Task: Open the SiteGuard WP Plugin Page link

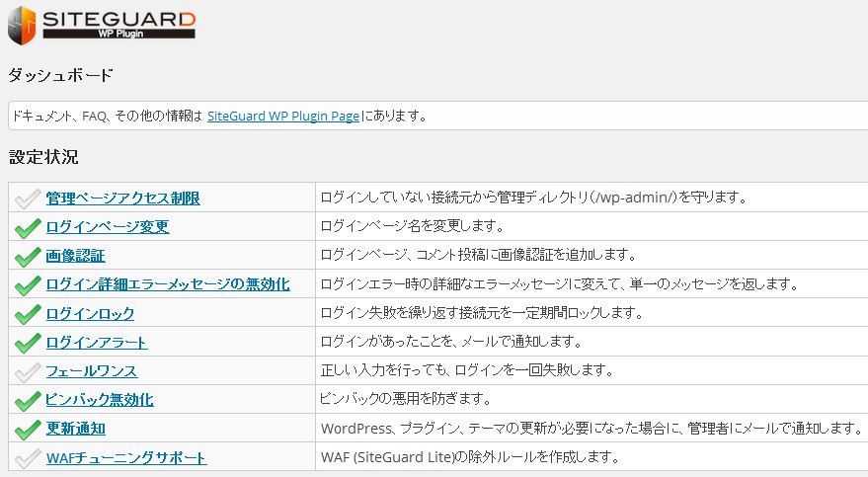Action: [283, 117]
